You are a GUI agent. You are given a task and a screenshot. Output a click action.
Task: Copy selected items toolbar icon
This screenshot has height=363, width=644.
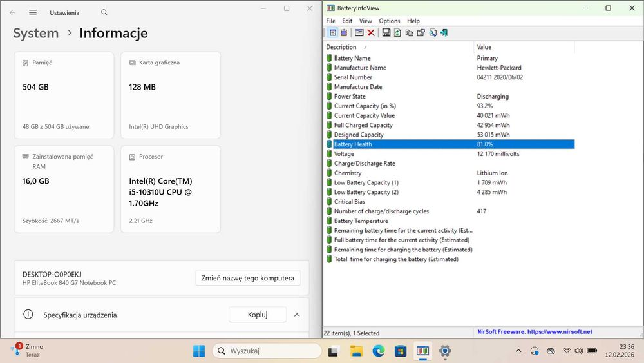pyautogui.click(x=409, y=32)
